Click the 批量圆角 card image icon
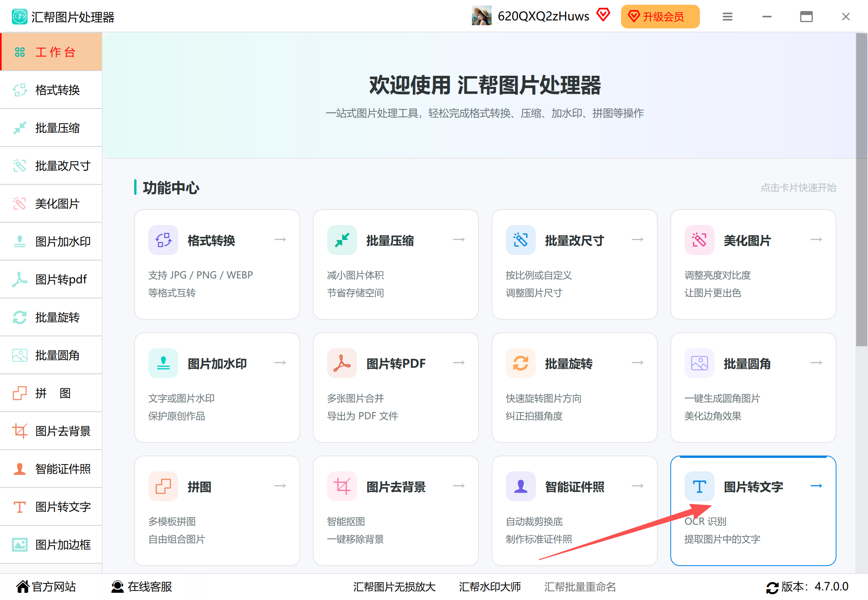The height and width of the screenshot is (600, 868). coord(700,363)
